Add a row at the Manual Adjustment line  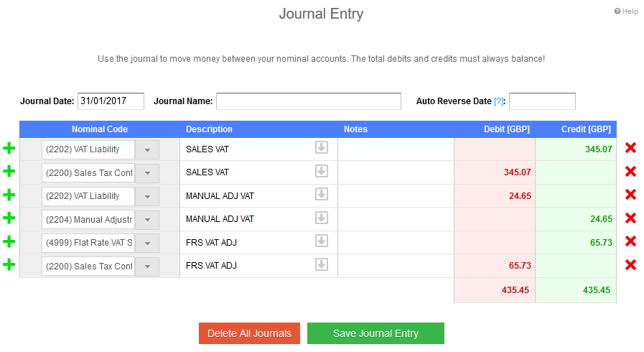tap(9, 218)
